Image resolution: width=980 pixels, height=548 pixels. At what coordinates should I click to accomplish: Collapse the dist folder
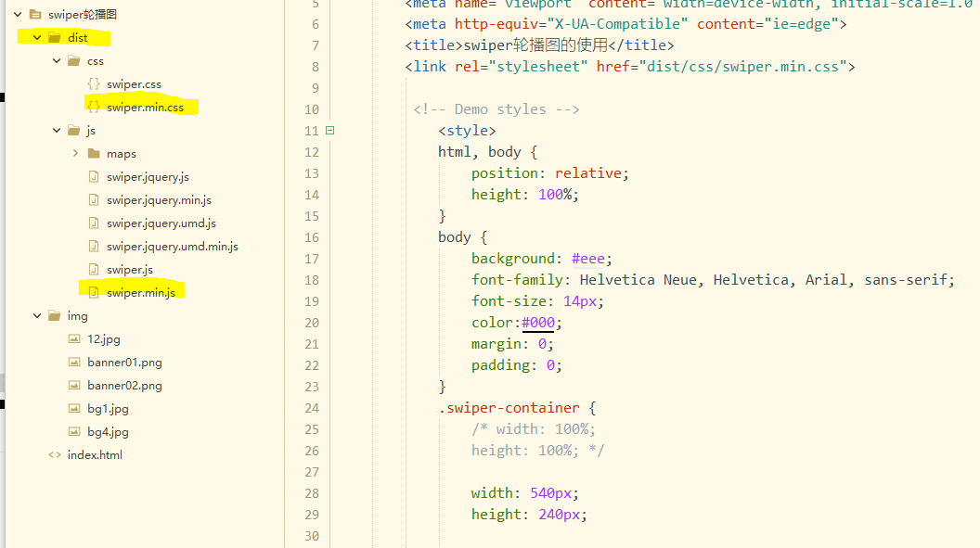pyautogui.click(x=37, y=37)
